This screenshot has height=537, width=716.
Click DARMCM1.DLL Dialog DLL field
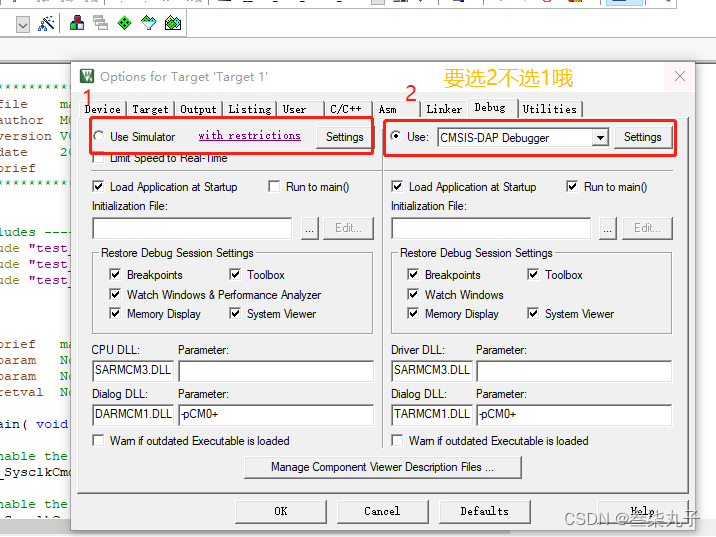[133, 414]
